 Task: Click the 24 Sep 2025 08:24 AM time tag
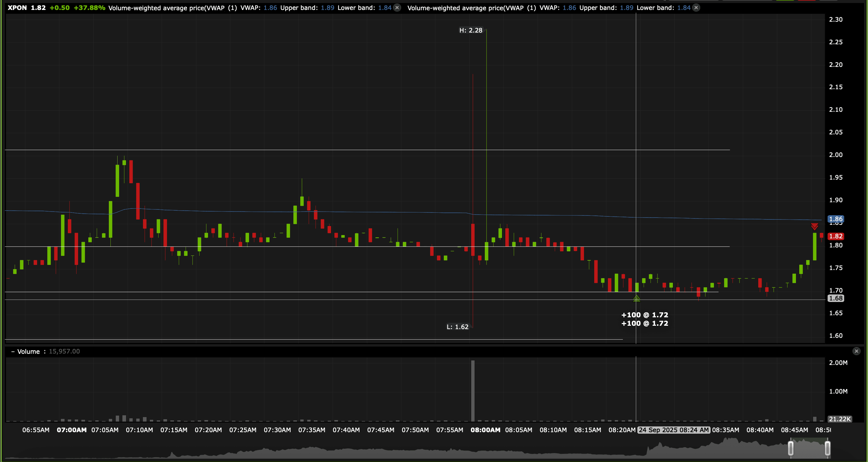coord(674,430)
